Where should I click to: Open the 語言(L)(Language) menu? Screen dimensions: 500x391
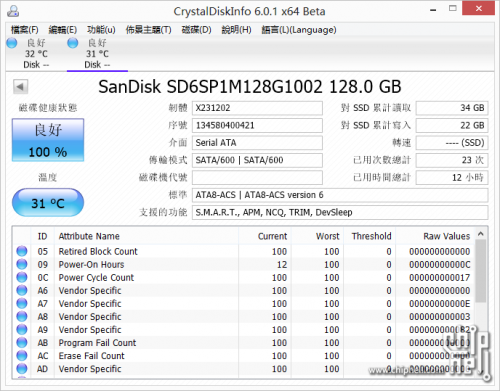tap(299, 30)
